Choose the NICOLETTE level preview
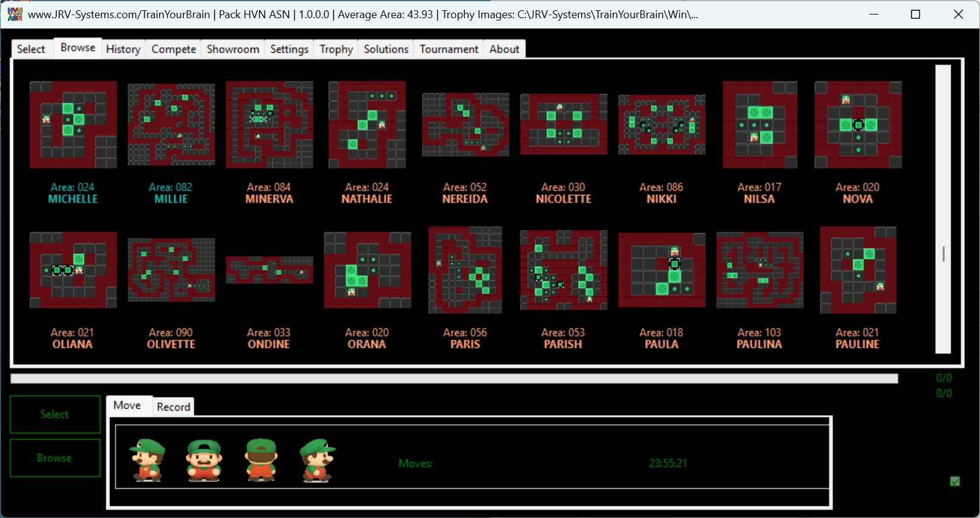 564,125
